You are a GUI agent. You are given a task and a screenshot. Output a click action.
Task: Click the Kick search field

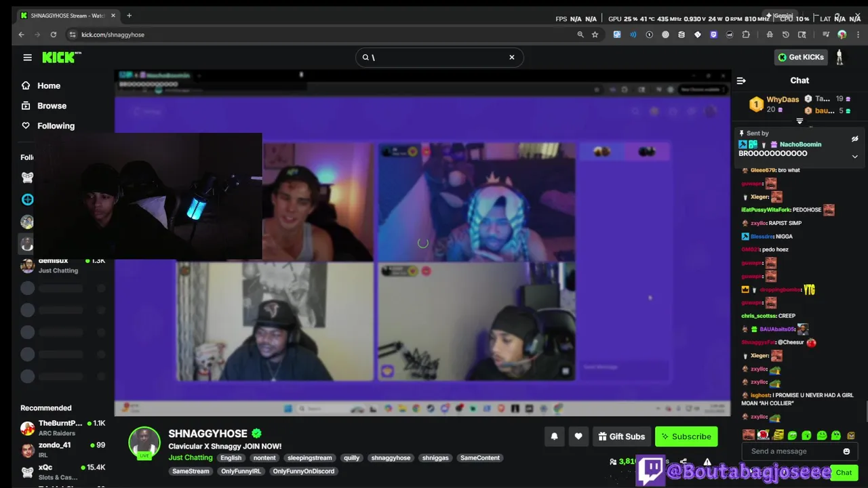[439, 58]
